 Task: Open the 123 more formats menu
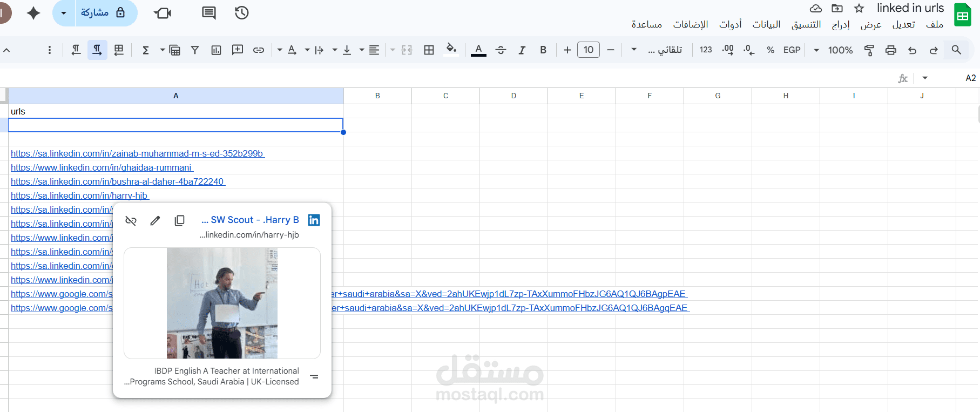point(706,50)
